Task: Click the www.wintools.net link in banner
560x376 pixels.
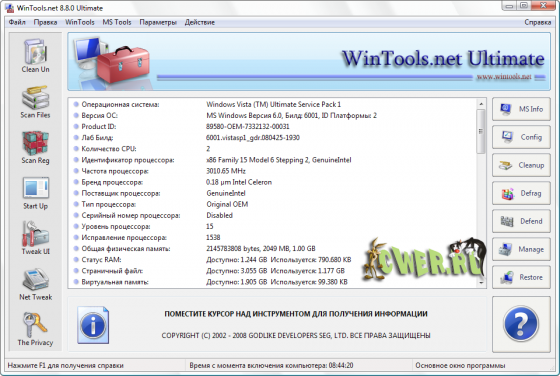Action: click(504, 77)
